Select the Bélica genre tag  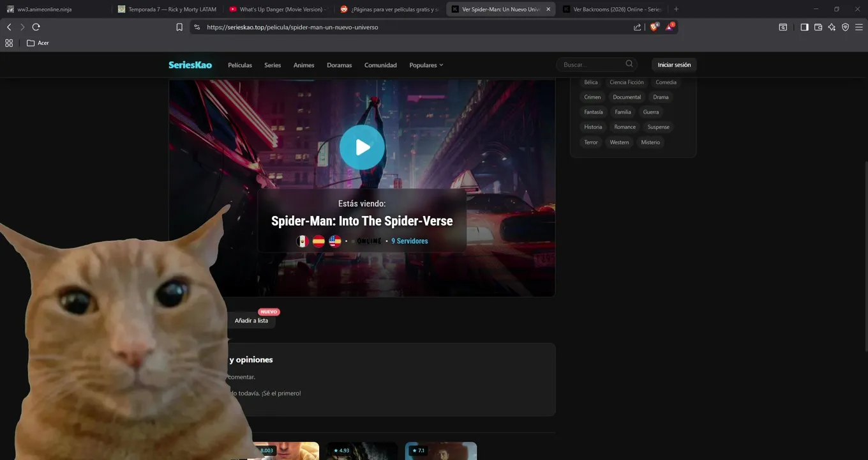pos(591,82)
